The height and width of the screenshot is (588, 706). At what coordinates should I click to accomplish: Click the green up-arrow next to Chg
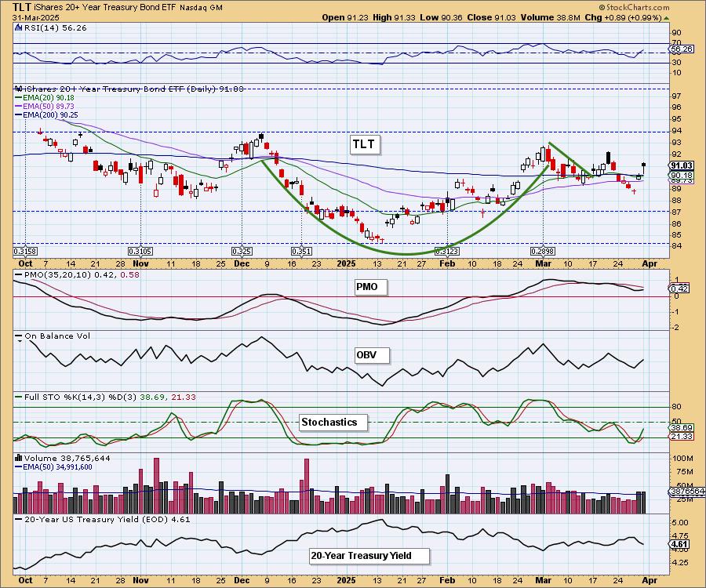tap(666, 18)
